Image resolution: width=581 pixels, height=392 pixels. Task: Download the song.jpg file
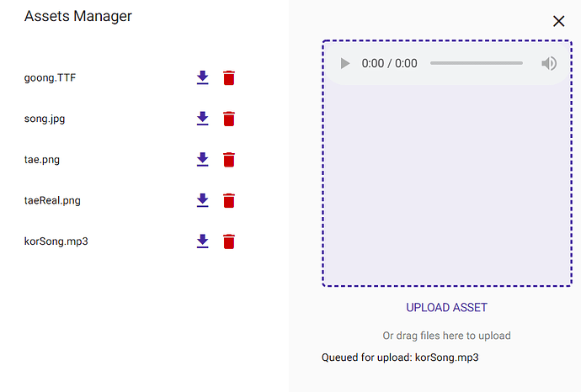tap(202, 119)
